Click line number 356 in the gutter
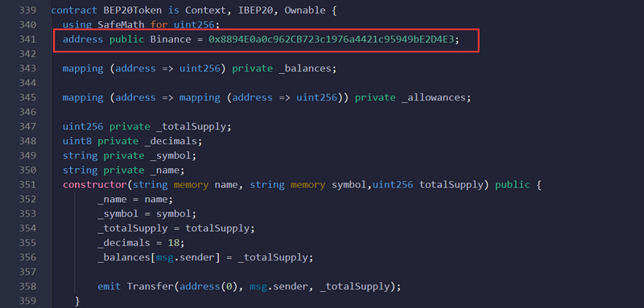This screenshot has height=308, width=644. (27, 257)
